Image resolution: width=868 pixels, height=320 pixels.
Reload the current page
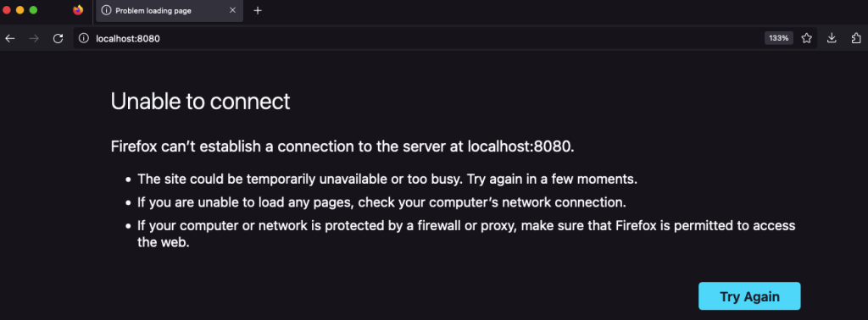(58, 38)
